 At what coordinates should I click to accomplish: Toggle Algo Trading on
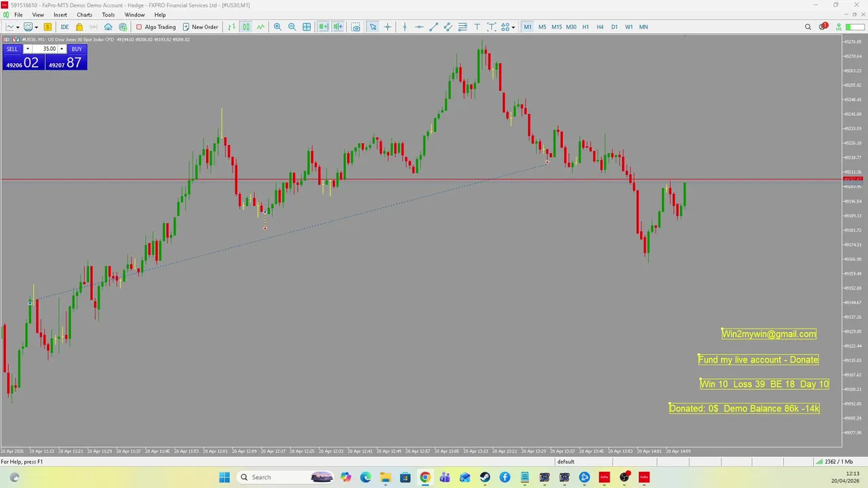pyautogui.click(x=155, y=27)
